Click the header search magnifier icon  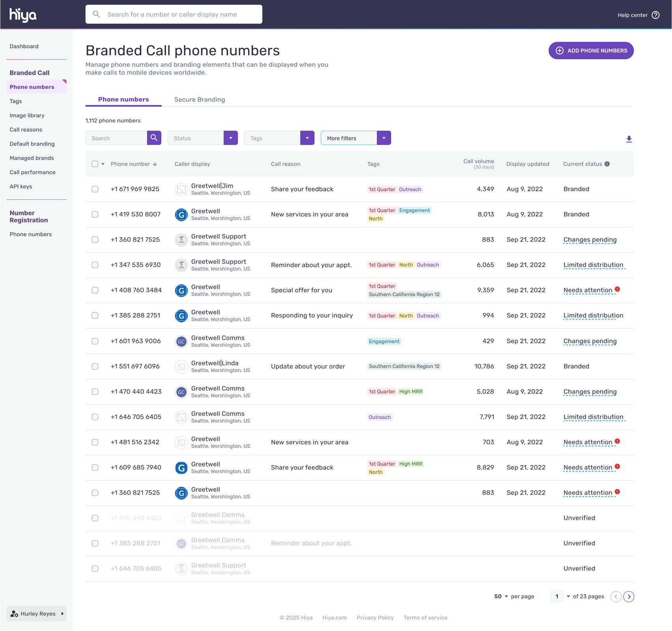96,14
